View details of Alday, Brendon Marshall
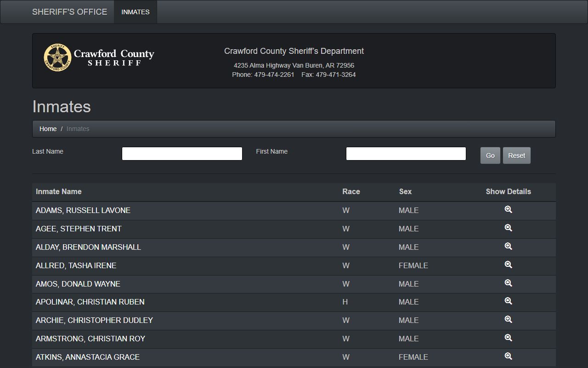This screenshot has width=588, height=368. pyautogui.click(x=508, y=247)
